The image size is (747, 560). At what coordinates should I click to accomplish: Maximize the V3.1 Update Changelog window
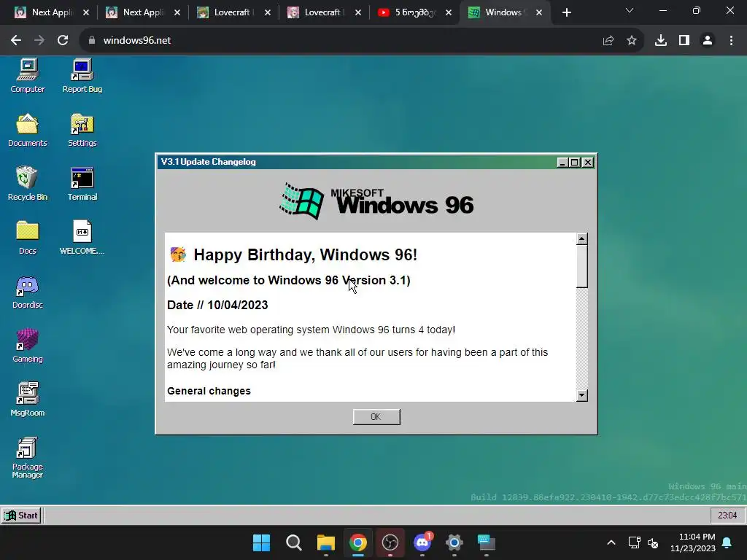click(575, 163)
